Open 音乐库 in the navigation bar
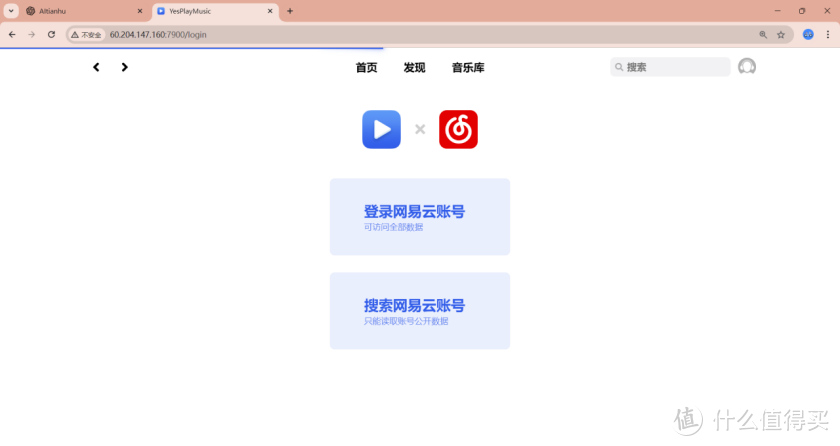Image resolution: width=840 pixels, height=446 pixels. click(x=467, y=68)
